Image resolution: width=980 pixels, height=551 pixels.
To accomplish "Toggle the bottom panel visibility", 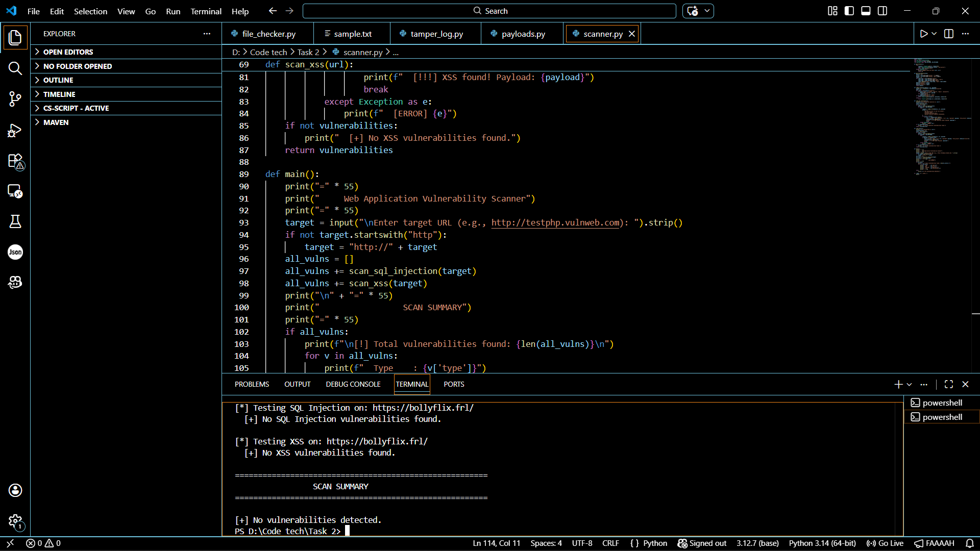I will (x=866, y=11).
